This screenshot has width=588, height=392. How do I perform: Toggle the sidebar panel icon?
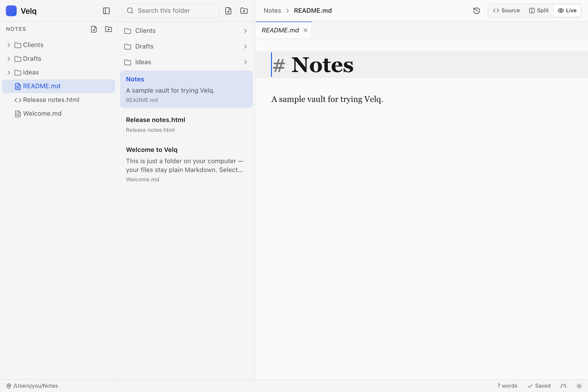tap(106, 11)
